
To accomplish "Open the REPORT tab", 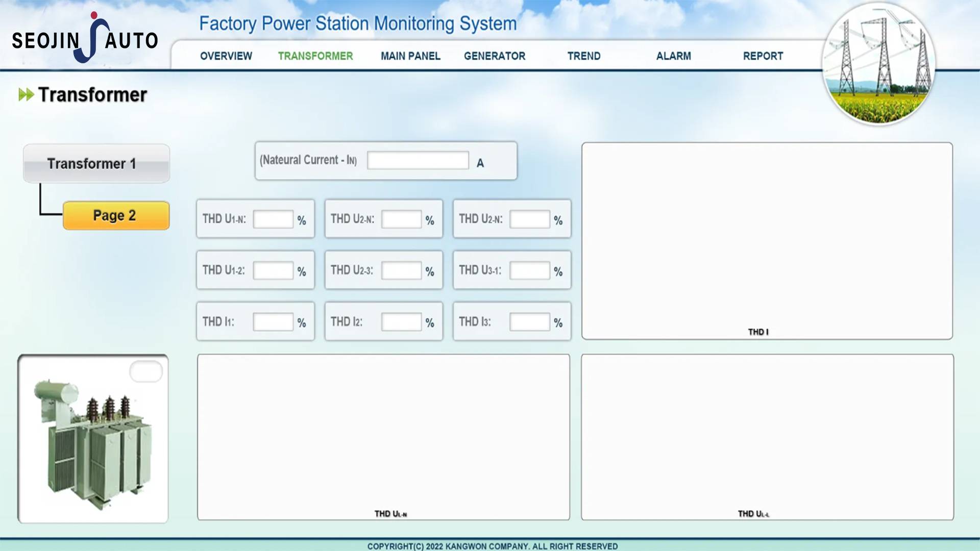I will click(x=763, y=56).
